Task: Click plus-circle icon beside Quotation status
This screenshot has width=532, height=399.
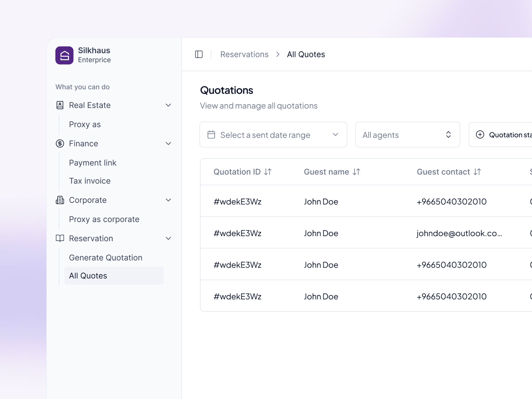Action: point(480,135)
